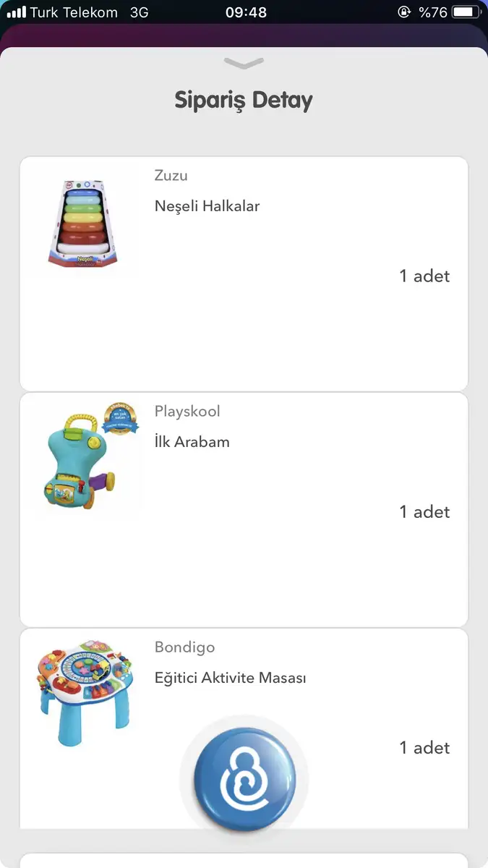The width and height of the screenshot is (488, 868).
Task: Collapse the Sipariş Detay sheet using chevron
Action: [x=244, y=64]
